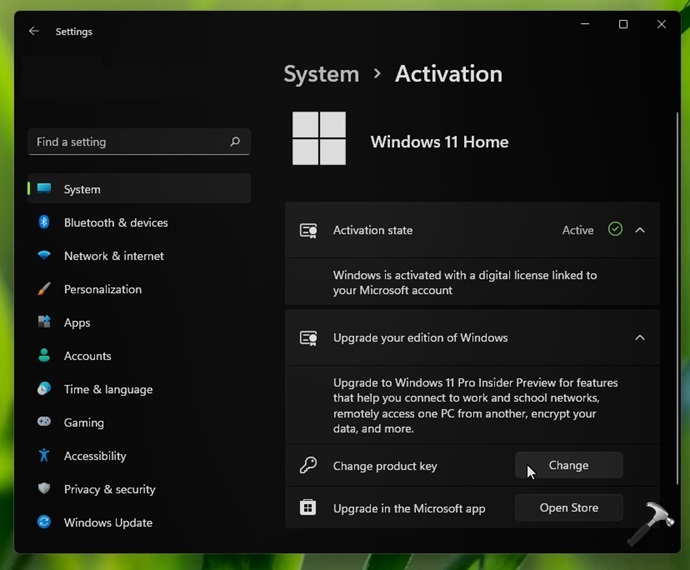Go to Personalization settings
The width and height of the screenshot is (690, 570).
pyautogui.click(x=139, y=289)
